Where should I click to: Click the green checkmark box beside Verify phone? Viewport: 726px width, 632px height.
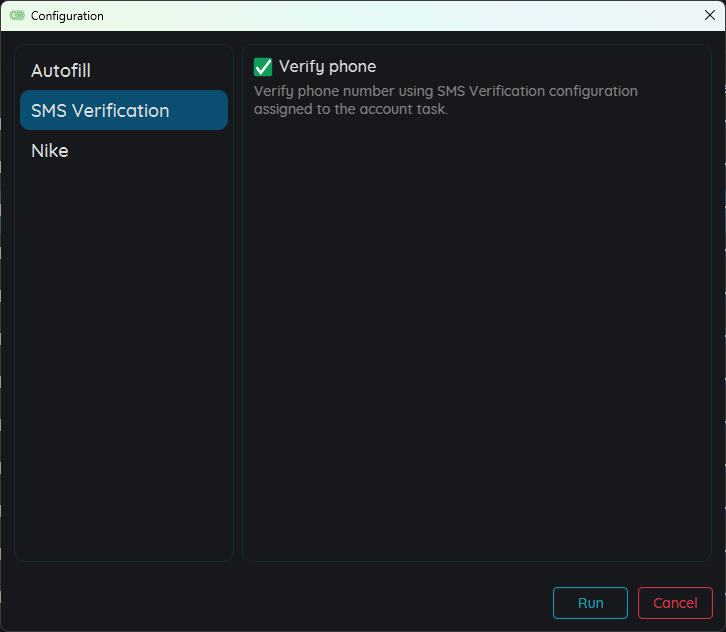click(x=263, y=67)
